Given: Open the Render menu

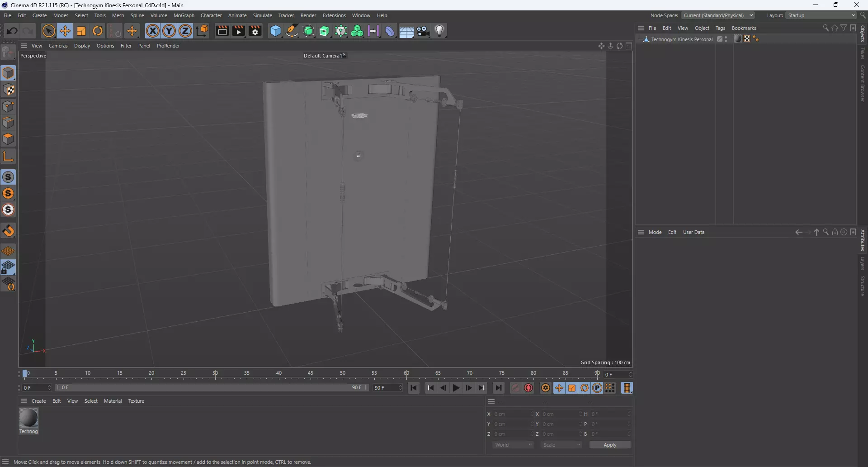Looking at the screenshot, I should click(308, 15).
